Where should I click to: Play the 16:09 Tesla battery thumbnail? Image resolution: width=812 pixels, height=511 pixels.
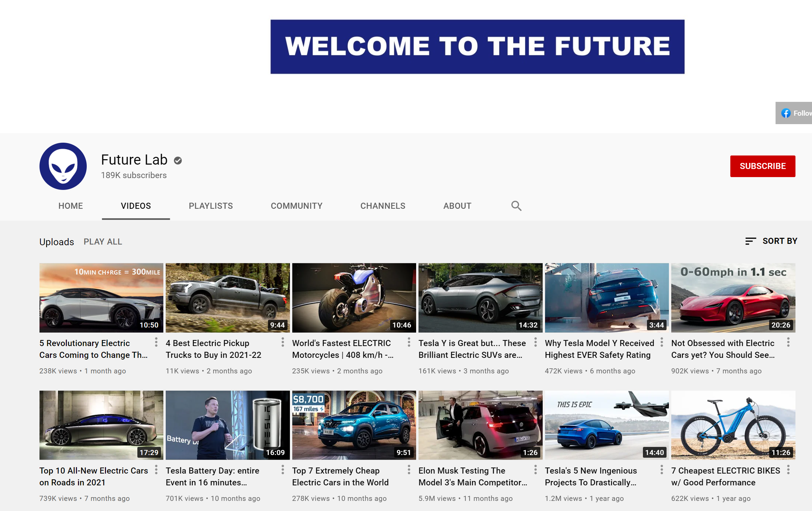click(x=228, y=425)
